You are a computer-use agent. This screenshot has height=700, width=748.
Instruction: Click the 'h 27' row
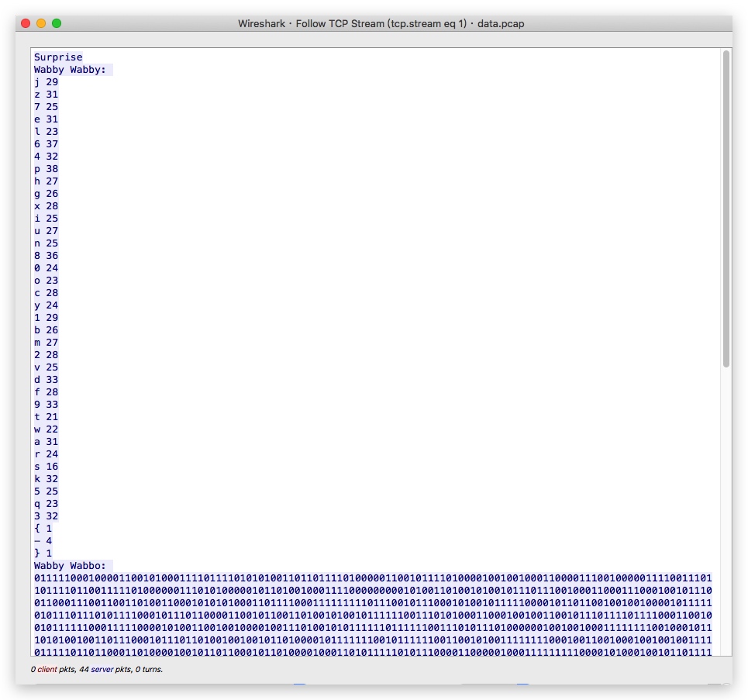click(x=46, y=181)
